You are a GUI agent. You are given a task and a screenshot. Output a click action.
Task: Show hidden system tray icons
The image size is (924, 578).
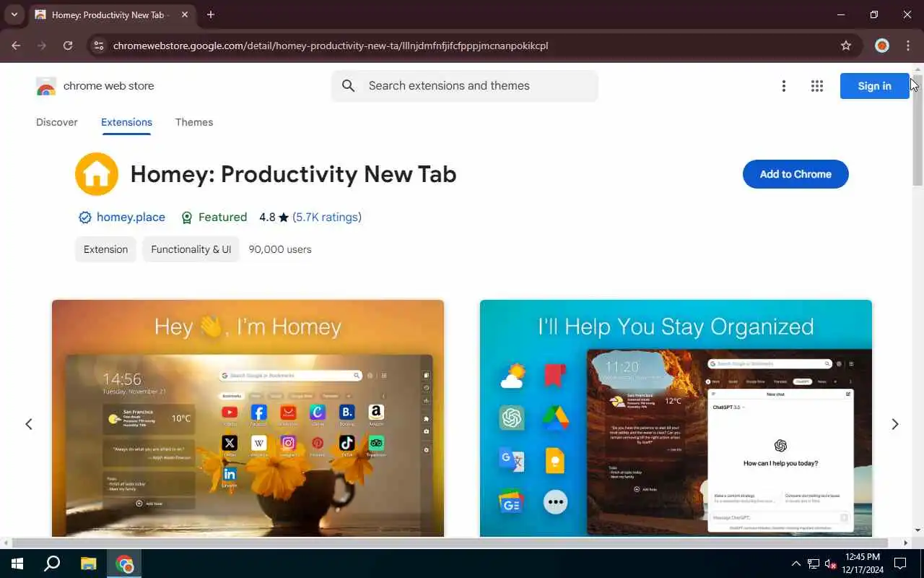coord(796,564)
